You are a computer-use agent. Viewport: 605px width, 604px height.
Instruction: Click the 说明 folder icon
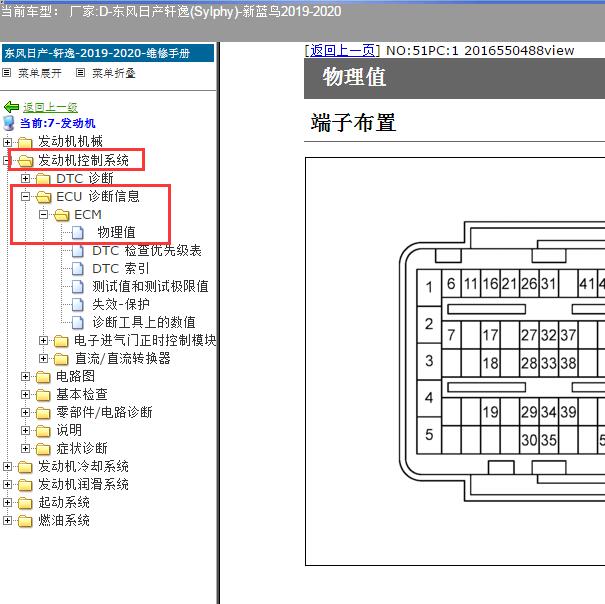(x=43, y=431)
